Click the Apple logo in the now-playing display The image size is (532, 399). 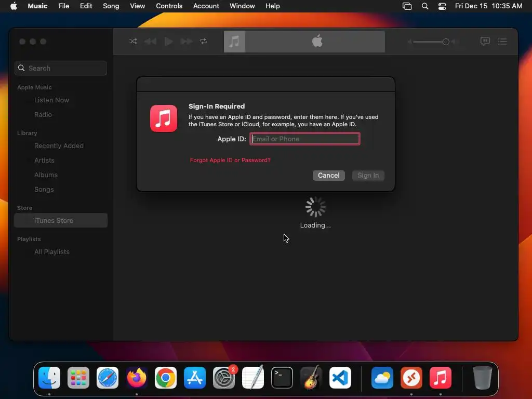317,42
